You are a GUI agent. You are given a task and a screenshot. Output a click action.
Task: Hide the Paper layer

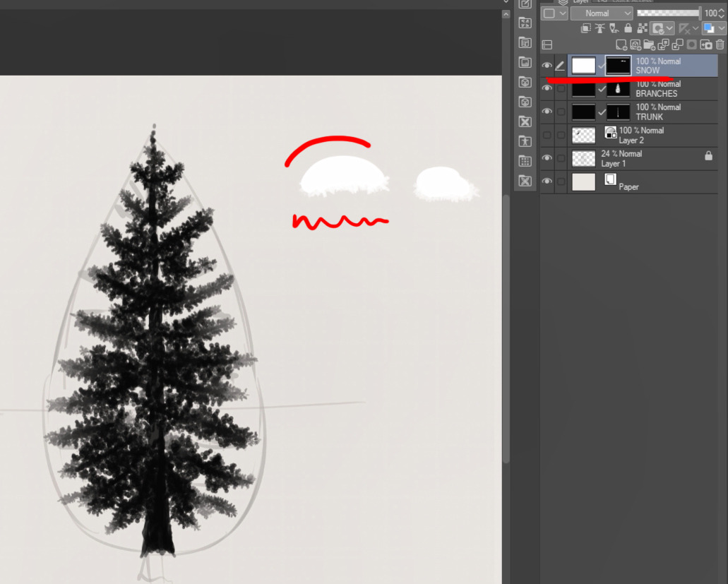547,181
